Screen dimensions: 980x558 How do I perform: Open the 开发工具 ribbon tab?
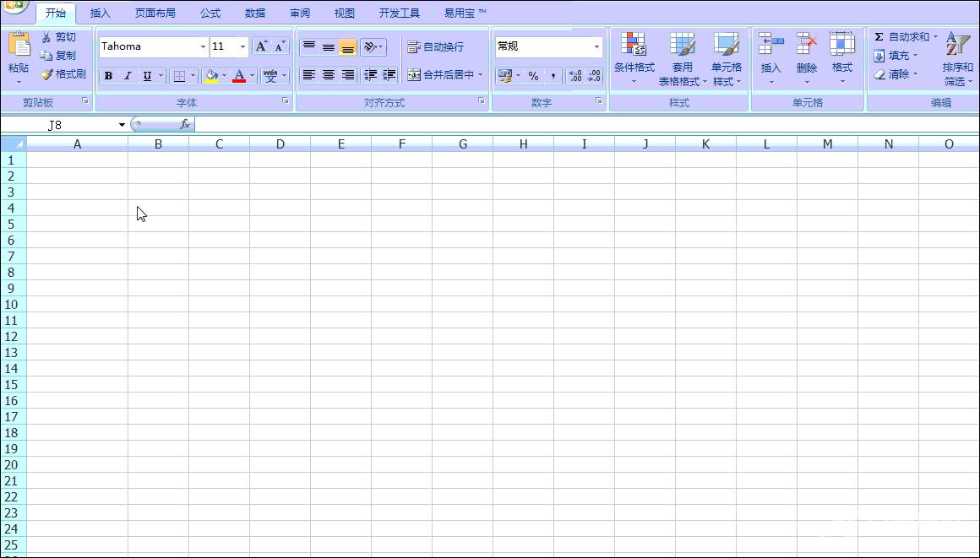coord(399,13)
